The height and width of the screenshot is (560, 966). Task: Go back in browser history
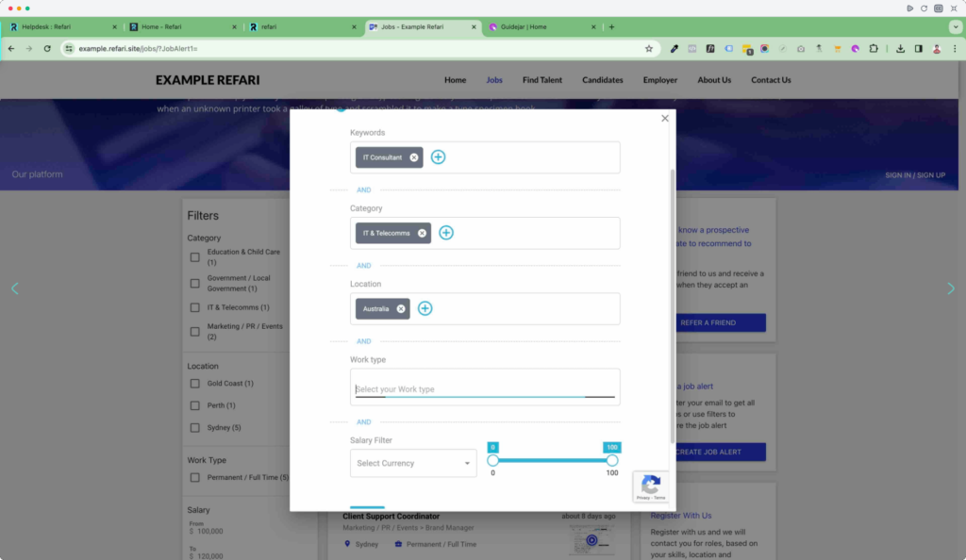tap(11, 49)
